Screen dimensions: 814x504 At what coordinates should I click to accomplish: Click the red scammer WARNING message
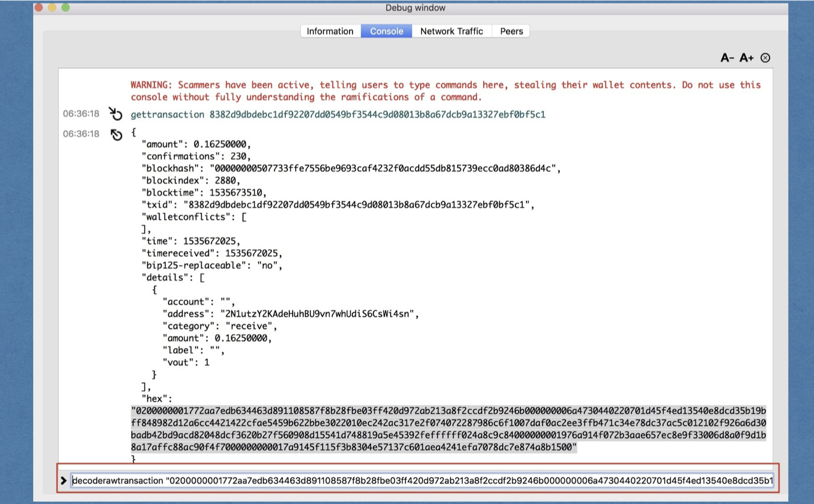tap(446, 91)
